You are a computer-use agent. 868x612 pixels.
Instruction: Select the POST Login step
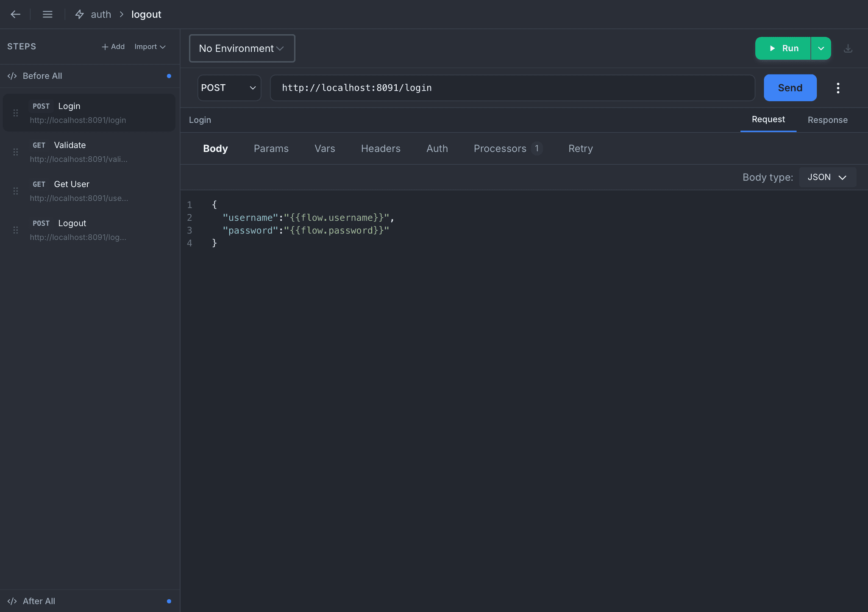pos(89,113)
